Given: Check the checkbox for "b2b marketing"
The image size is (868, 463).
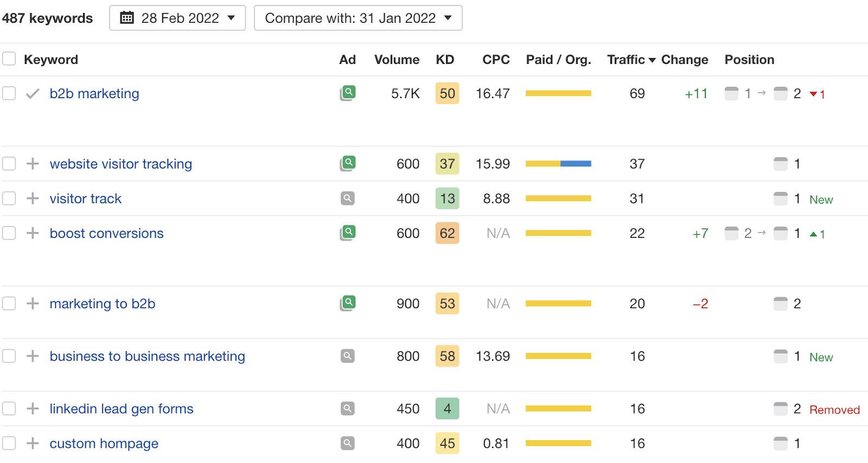Looking at the screenshot, I should [9, 93].
